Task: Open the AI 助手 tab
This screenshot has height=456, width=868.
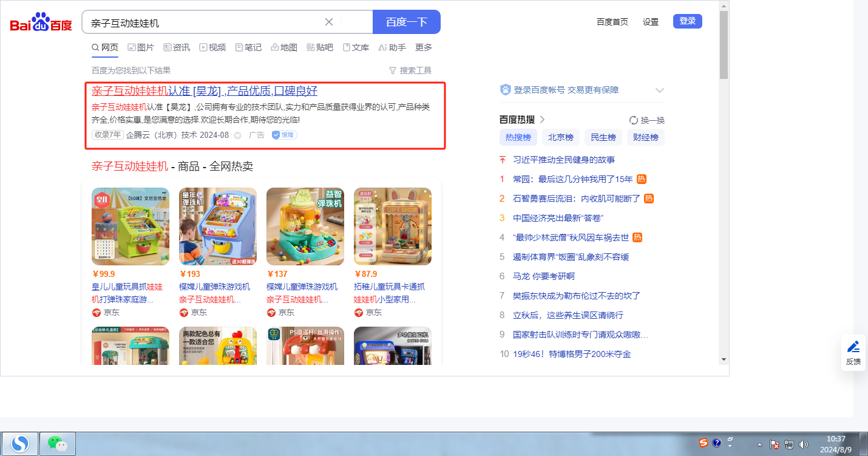Action: pos(392,47)
